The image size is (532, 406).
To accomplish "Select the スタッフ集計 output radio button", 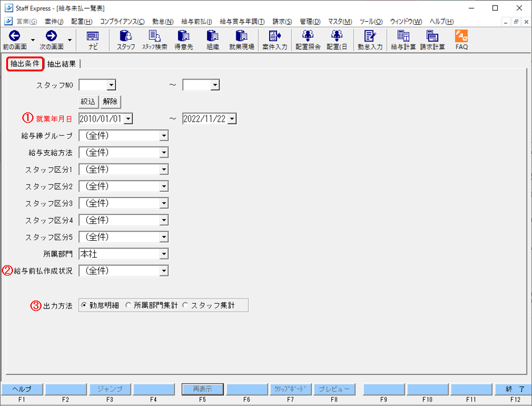I will [x=185, y=305].
